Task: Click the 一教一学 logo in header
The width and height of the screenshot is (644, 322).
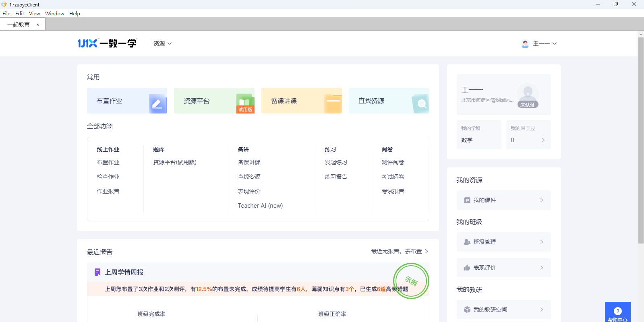Action: [107, 43]
